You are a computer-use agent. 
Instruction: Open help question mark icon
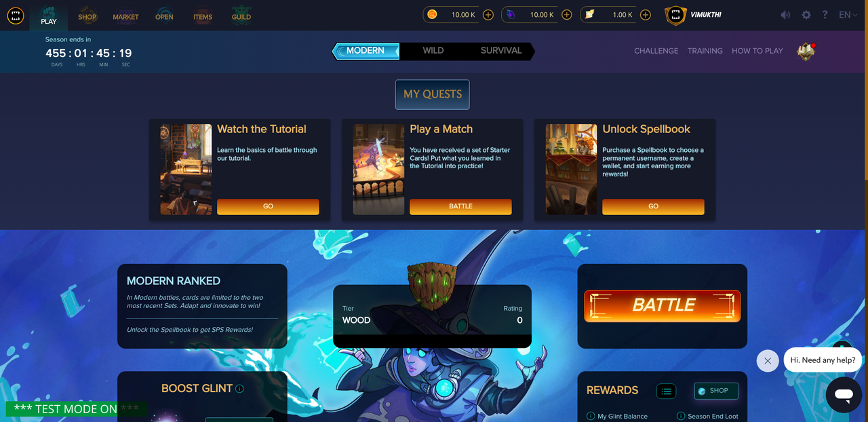(825, 15)
